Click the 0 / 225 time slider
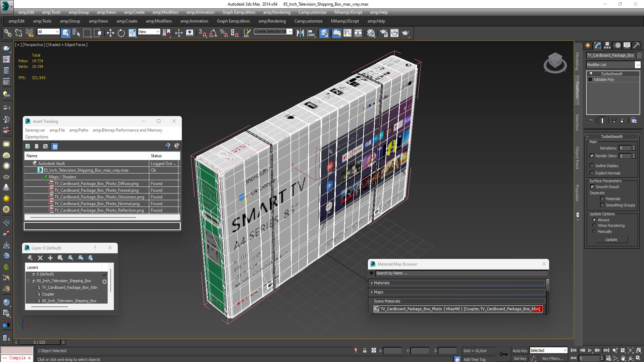 coord(40,342)
